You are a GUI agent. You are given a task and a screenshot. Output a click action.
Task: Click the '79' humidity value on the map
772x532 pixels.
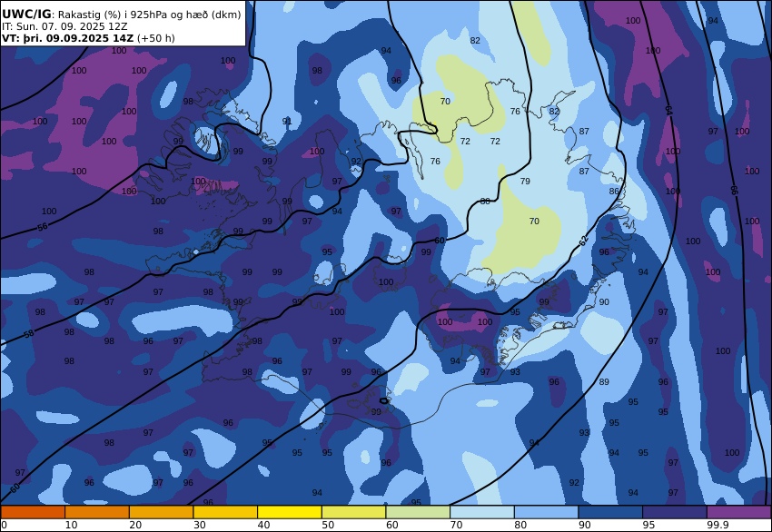tap(525, 181)
